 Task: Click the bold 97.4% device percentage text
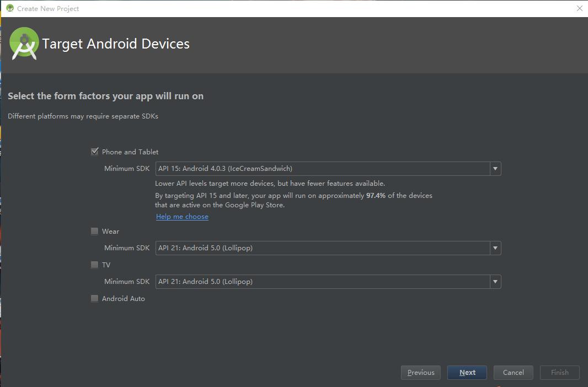click(376, 196)
